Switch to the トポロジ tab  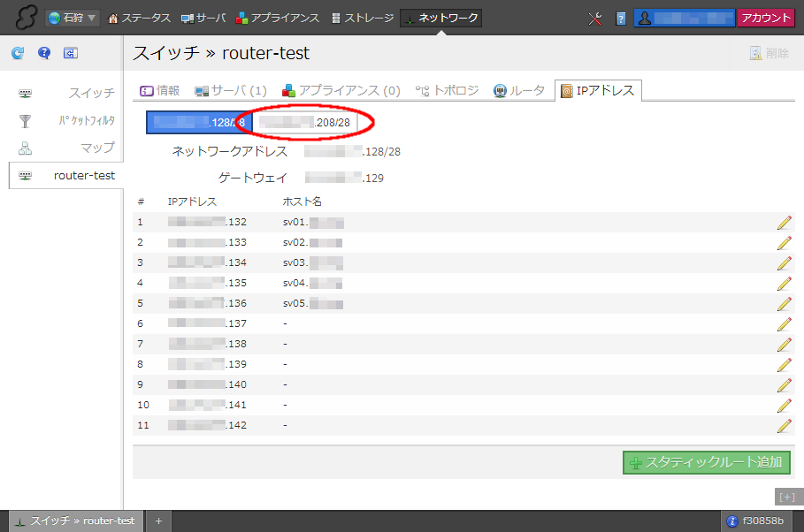click(447, 90)
